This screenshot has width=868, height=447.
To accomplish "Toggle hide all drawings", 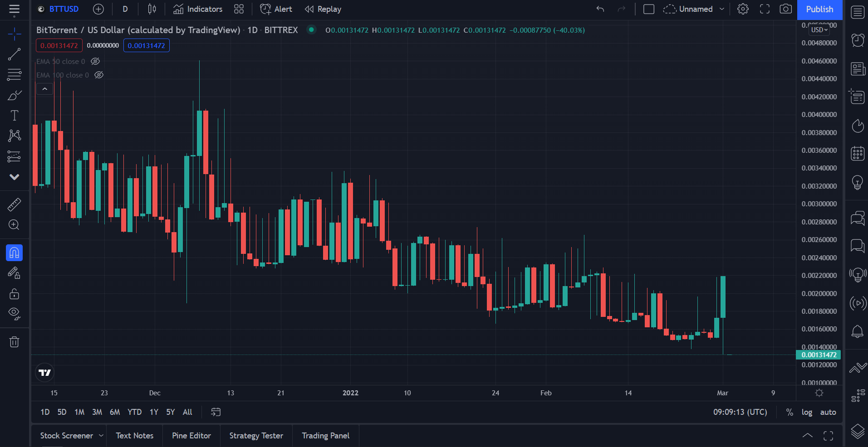I will (14, 313).
